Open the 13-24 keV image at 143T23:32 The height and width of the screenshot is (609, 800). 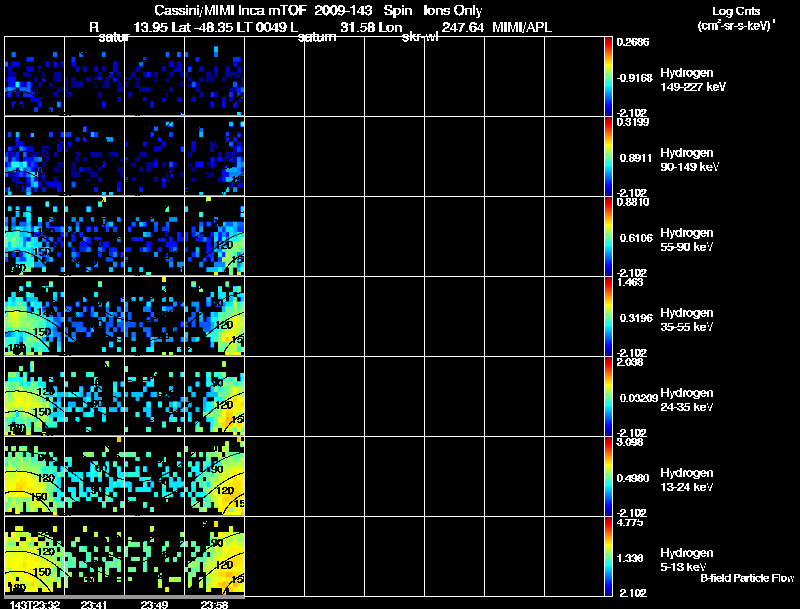(x=34, y=476)
